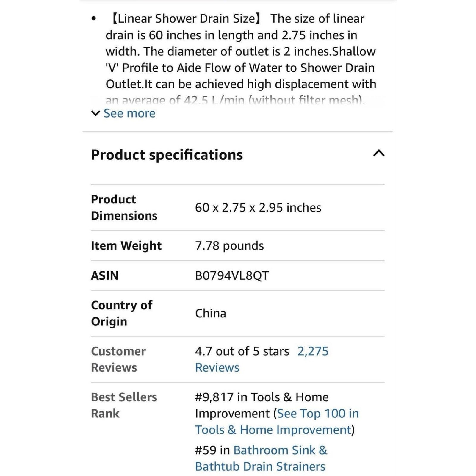Click the Customer Reviews row label

coord(118,359)
